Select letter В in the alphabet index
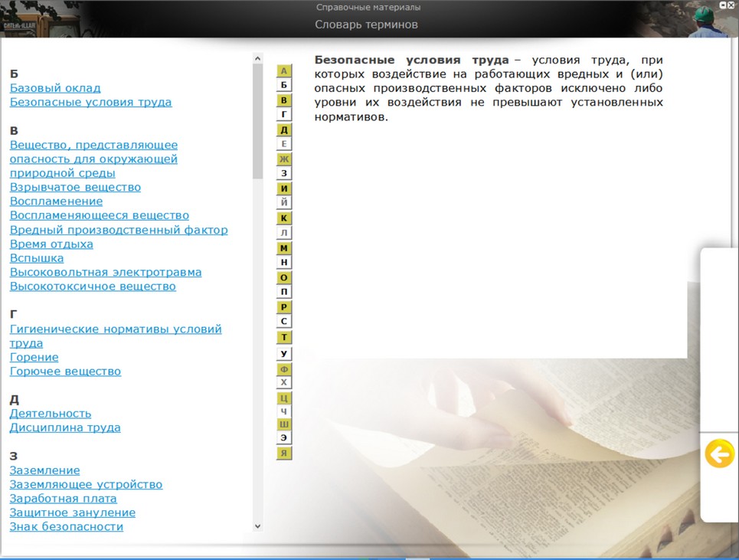This screenshot has height=560, width=739. pos(284,100)
